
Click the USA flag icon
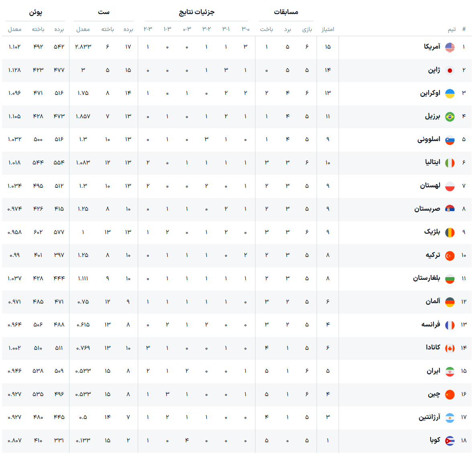[449, 47]
